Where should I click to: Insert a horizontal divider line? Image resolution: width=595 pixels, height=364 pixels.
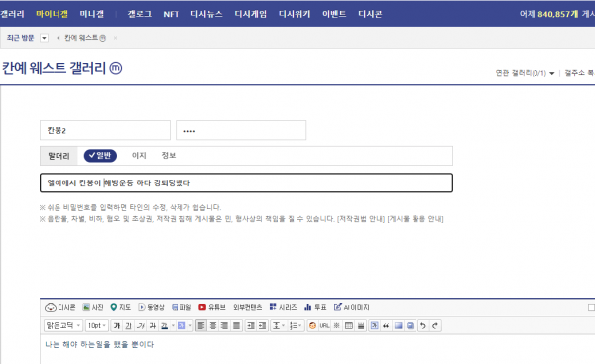coord(361,326)
